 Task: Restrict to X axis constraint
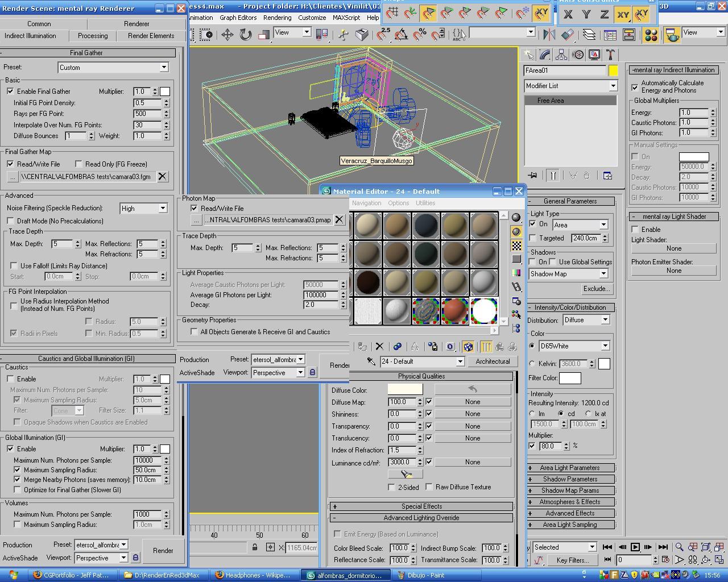point(568,14)
